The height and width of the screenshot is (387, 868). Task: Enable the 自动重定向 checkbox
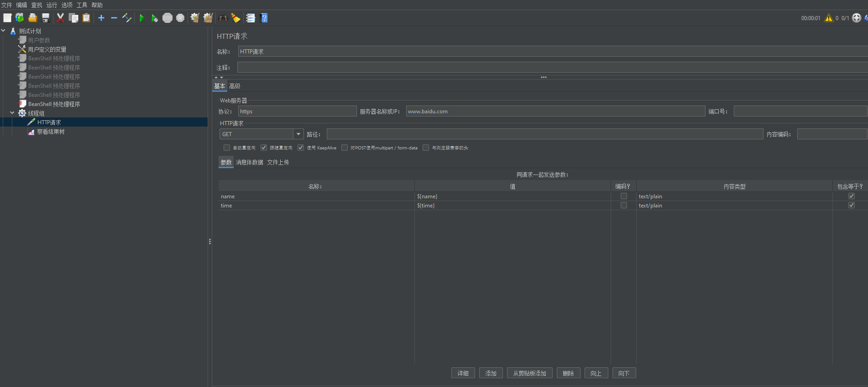227,148
